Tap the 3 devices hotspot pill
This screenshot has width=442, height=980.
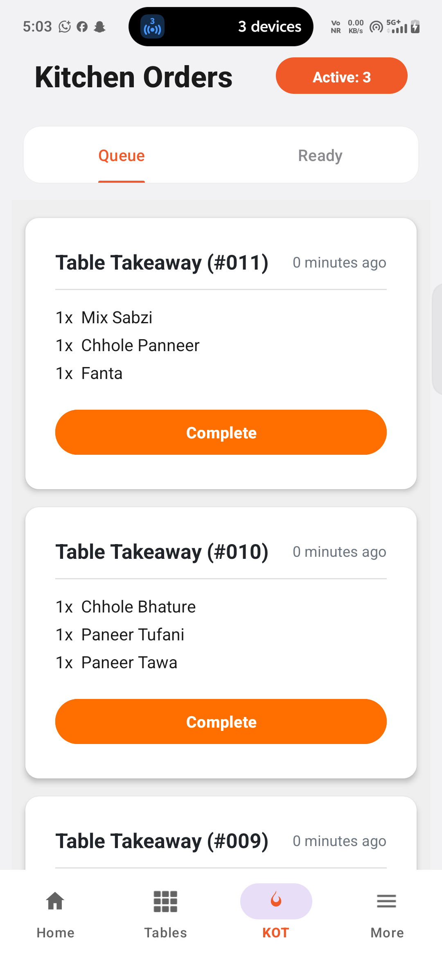click(x=221, y=27)
